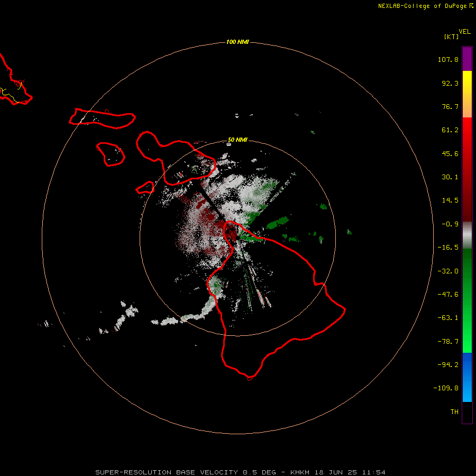Click the -63.1 velocity scale value

[448, 318]
